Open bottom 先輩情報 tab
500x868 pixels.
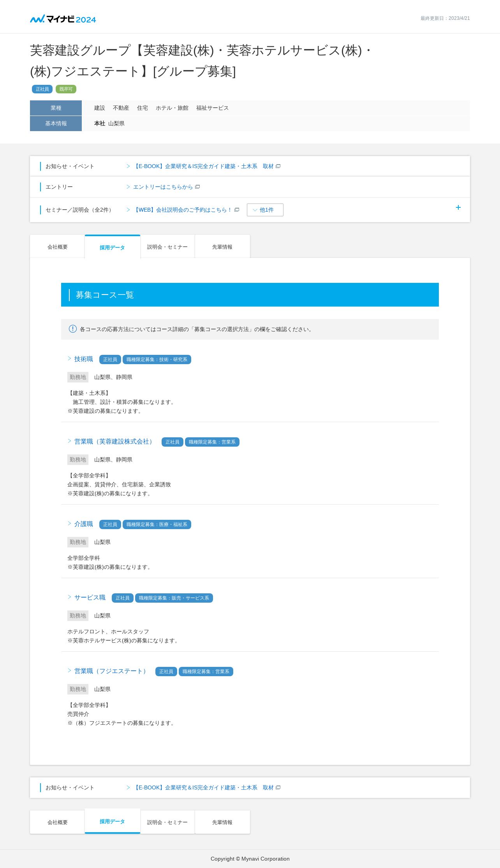222,822
